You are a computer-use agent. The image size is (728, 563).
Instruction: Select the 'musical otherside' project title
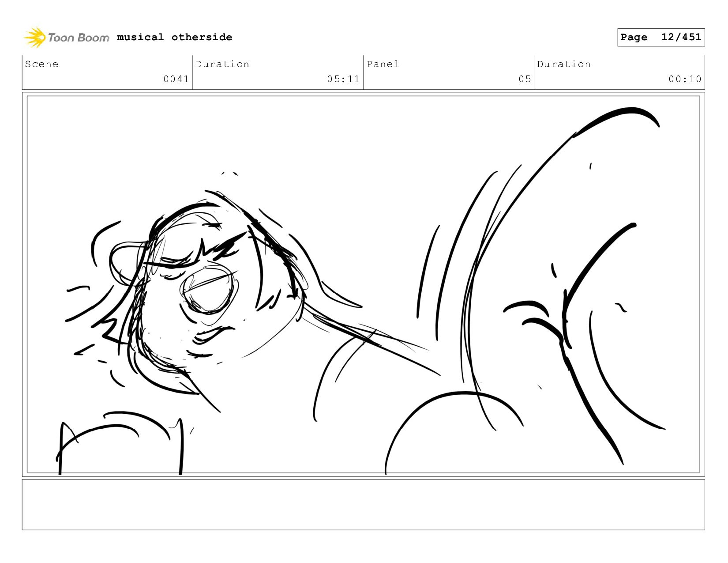coord(174,37)
